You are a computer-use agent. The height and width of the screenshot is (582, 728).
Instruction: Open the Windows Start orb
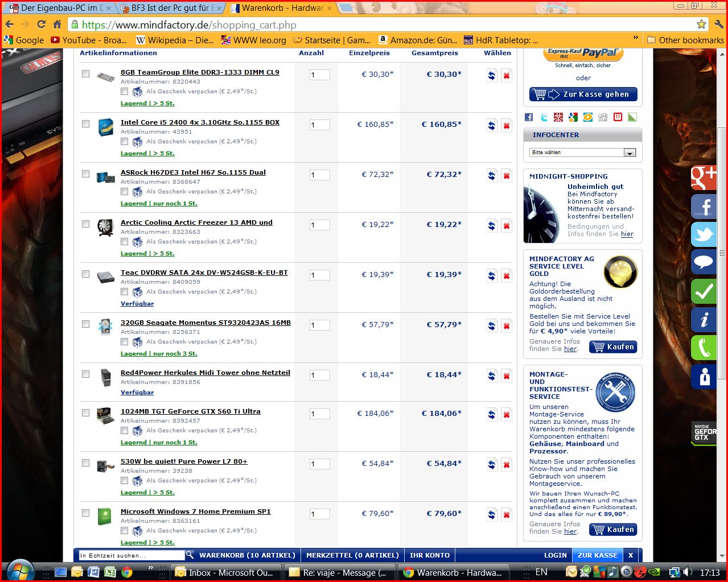[20, 572]
